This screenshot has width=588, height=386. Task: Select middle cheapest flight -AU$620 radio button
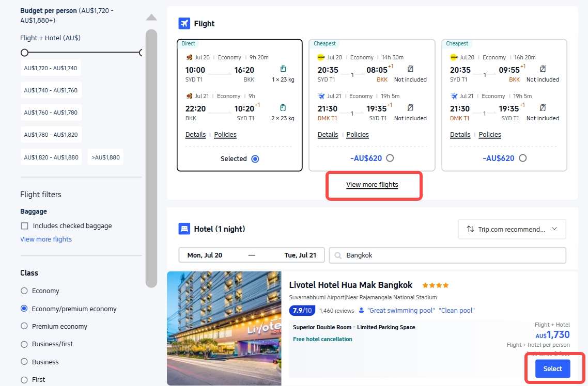[x=390, y=158]
